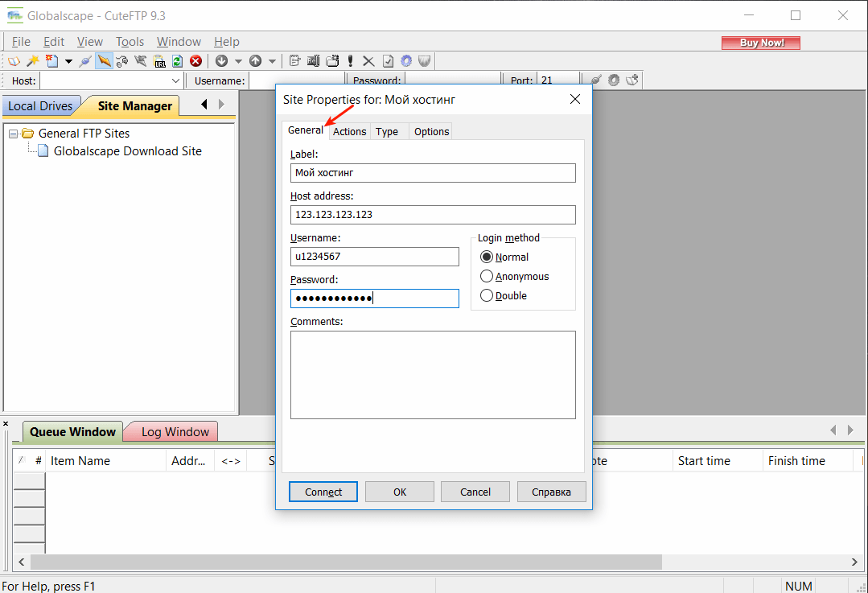Click the Delete X toolbar icon
This screenshot has width=868, height=593.
(368, 61)
